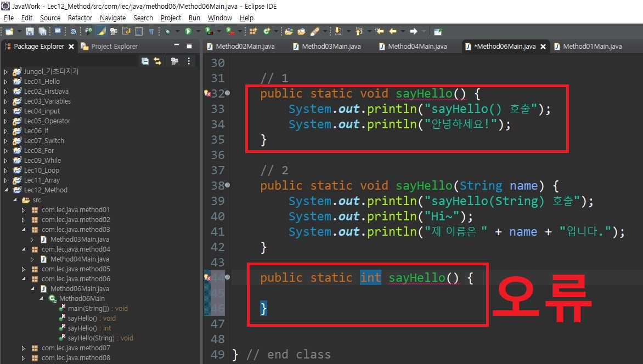Create new Java class via toolbar icon
This screenshot has width=643, height=364.
267,32
